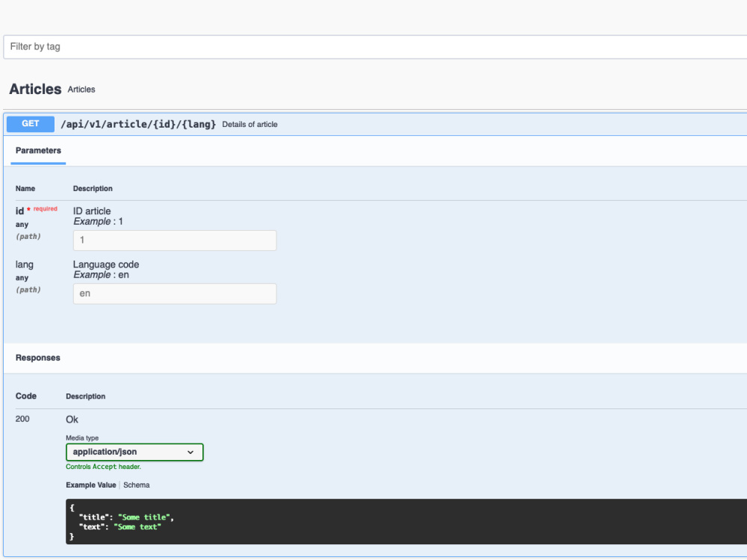
Task: Click the lang parameter name label
Action: (x=25, y=264)
